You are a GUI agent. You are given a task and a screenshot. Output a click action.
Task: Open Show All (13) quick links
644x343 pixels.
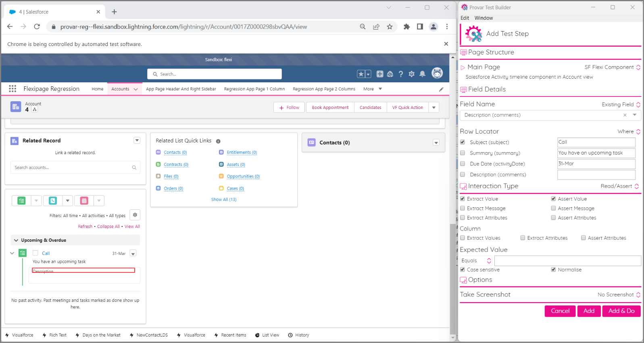pyautogui.click(x=224, y=199)
